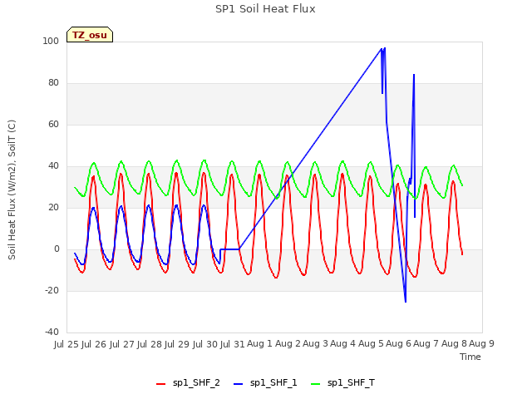Click the TZ_osu annotation label

90,35
